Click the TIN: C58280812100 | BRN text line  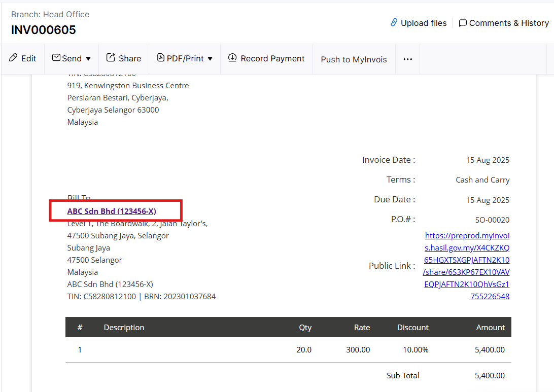pos(142,297)
